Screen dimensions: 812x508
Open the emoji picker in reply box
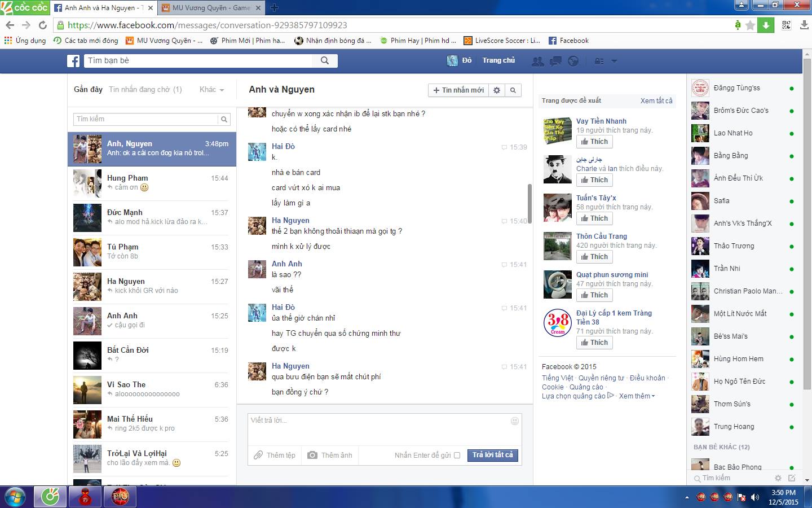click(x=514, y=421)
